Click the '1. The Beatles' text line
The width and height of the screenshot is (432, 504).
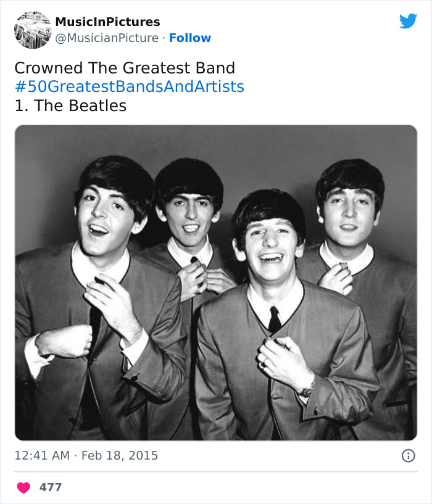pos(70,105)
